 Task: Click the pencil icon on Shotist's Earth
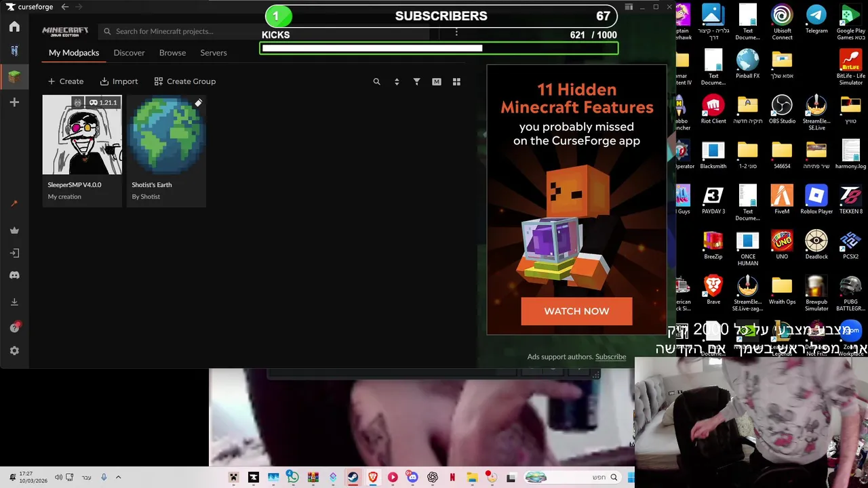[198, 103]
